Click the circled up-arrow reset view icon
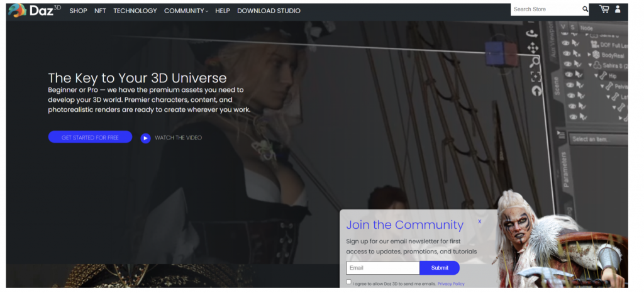The height and width of the screenshot is (293, 644). pos(537,91)
